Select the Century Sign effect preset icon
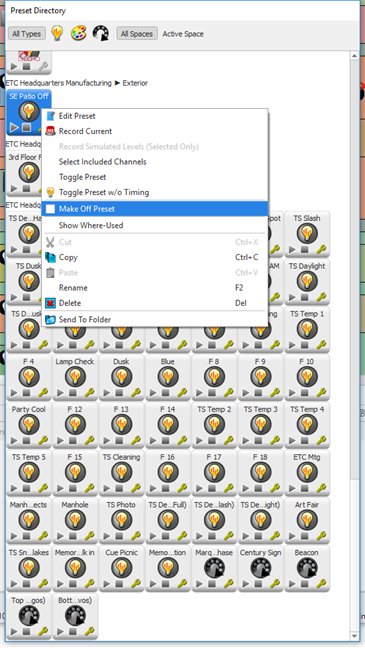The width and height of the screenshot is (365, 652). (x=261, y=568)
